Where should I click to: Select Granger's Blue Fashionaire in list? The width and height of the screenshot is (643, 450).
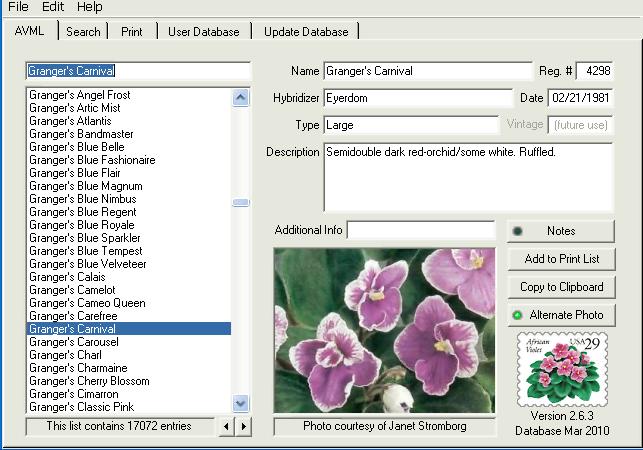pyautogui.click(x=129, y=160)
